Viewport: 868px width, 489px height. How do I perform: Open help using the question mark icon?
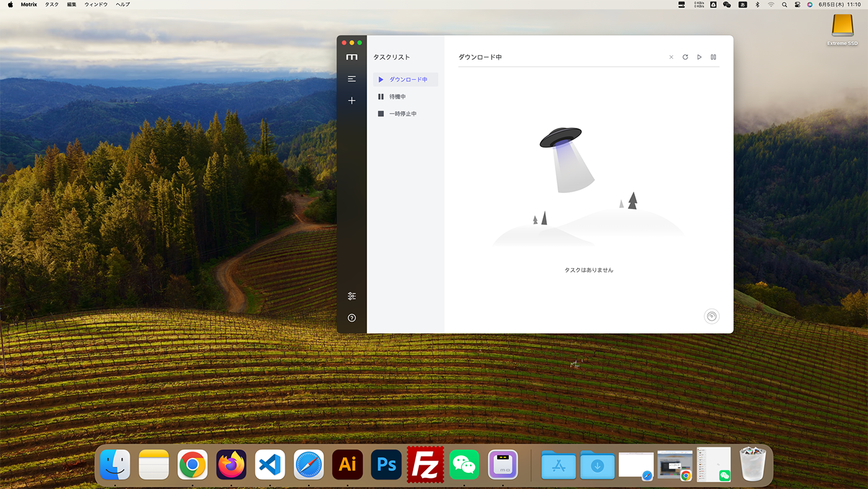(352, 317)
